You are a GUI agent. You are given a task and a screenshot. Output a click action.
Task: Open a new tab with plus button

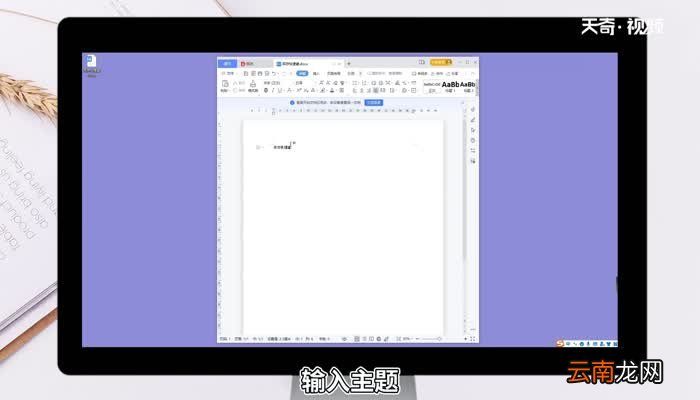tap(349, 63)
